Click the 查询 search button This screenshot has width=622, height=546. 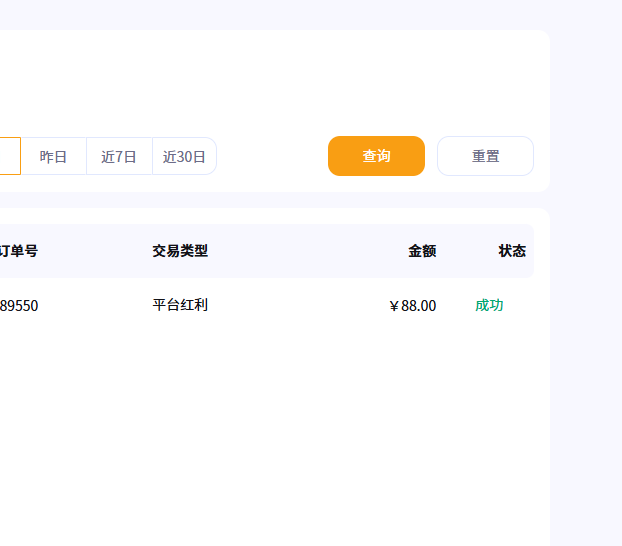coord(376,156)
